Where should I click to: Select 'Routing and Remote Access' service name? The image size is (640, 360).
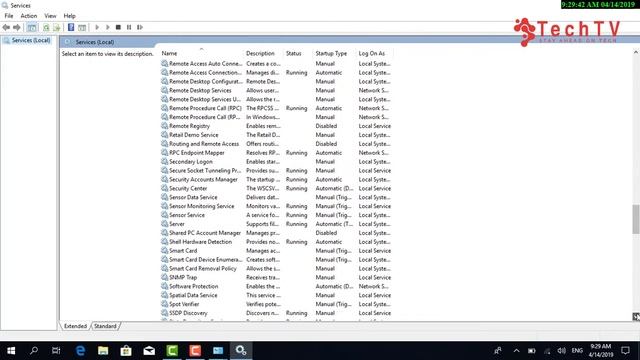(x=204, y=144)
